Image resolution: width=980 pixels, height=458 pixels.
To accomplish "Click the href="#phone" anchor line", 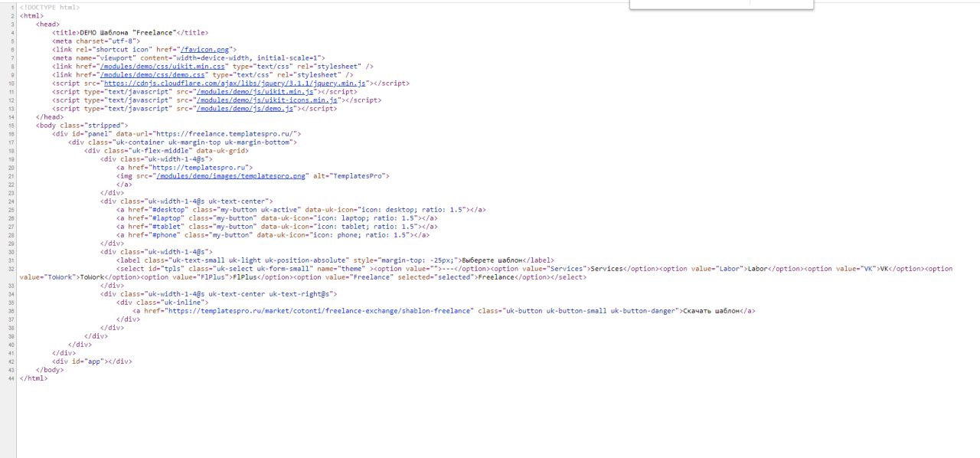I will (x=273, y=234).
